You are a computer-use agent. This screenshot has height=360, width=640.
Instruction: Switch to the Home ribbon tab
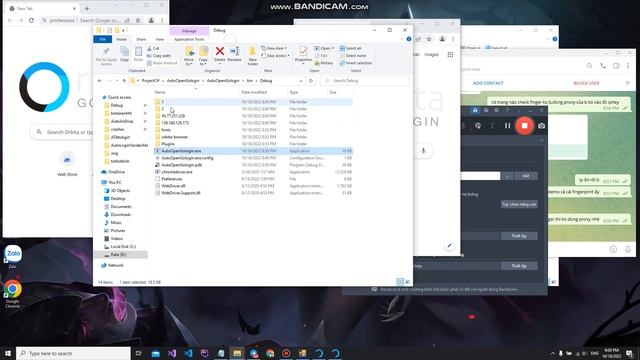click(x=122, y=39)
